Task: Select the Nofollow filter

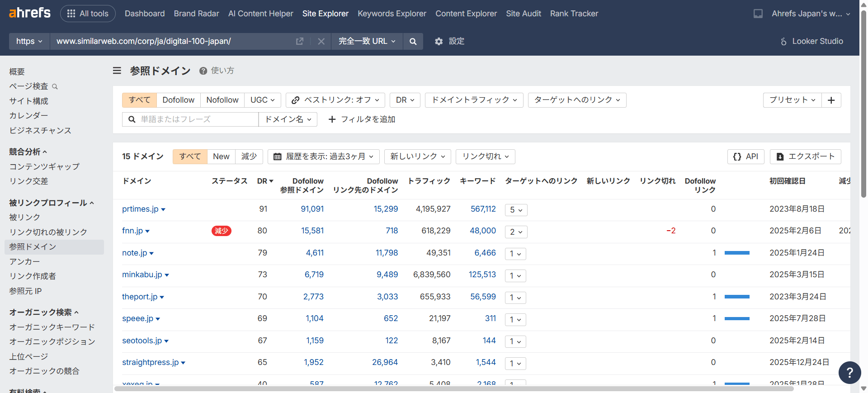Action: [222, 100]
